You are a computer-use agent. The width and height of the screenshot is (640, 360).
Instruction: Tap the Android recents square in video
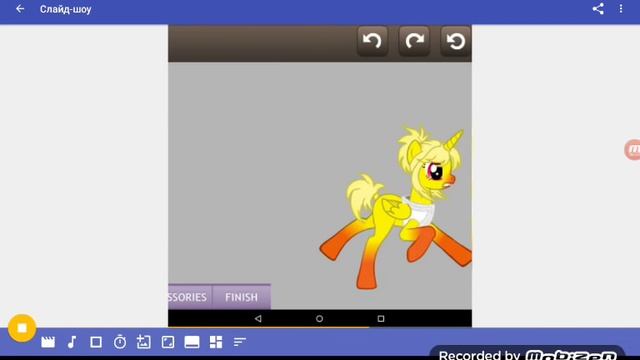pyautogui.click(x=381, y=318)
